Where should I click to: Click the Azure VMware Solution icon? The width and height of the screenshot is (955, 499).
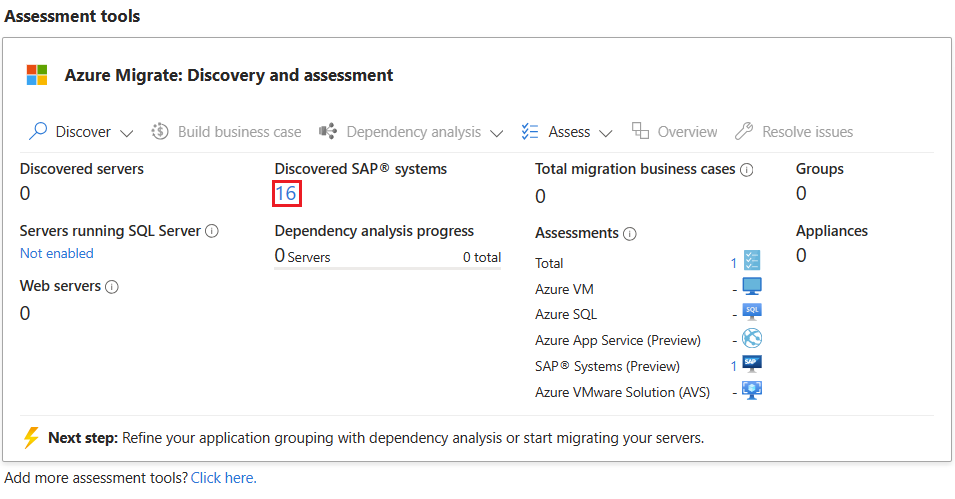[752, 391]
